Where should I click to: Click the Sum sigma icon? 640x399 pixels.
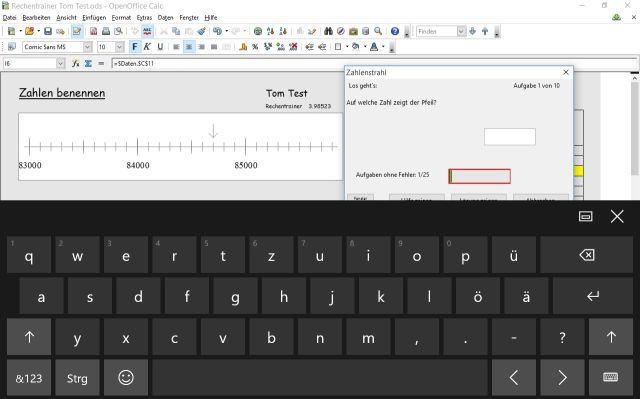click(88, 64)
